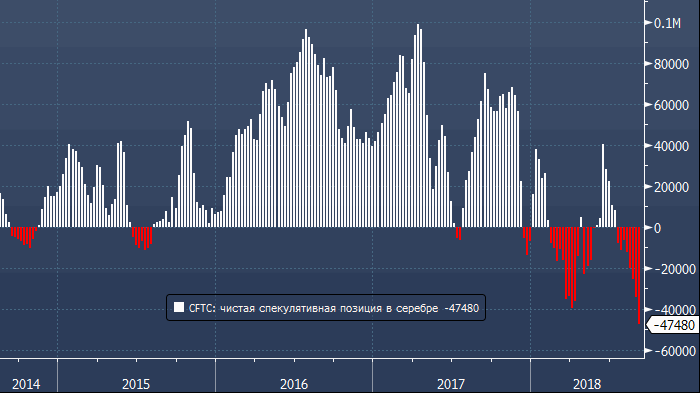Click the white legend swatch for CFTC series
The height and width of the screenshot is (393, 700).
point(179,307)
